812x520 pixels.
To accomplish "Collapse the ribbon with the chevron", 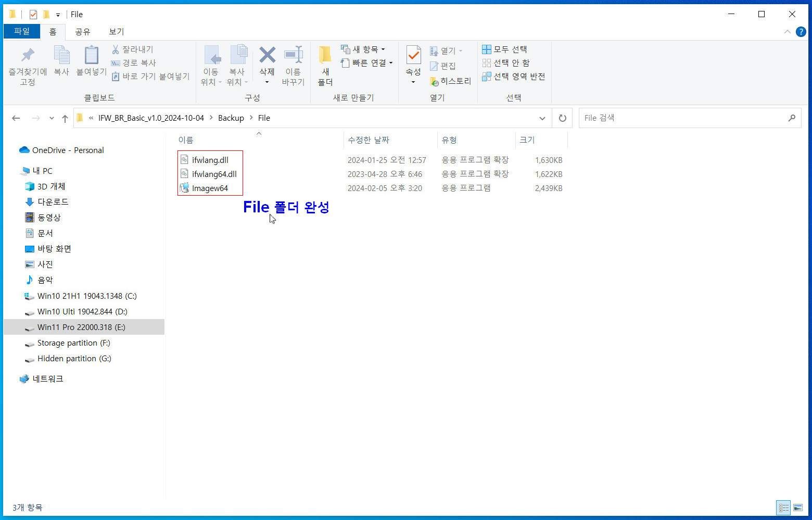I will [787, 32].
